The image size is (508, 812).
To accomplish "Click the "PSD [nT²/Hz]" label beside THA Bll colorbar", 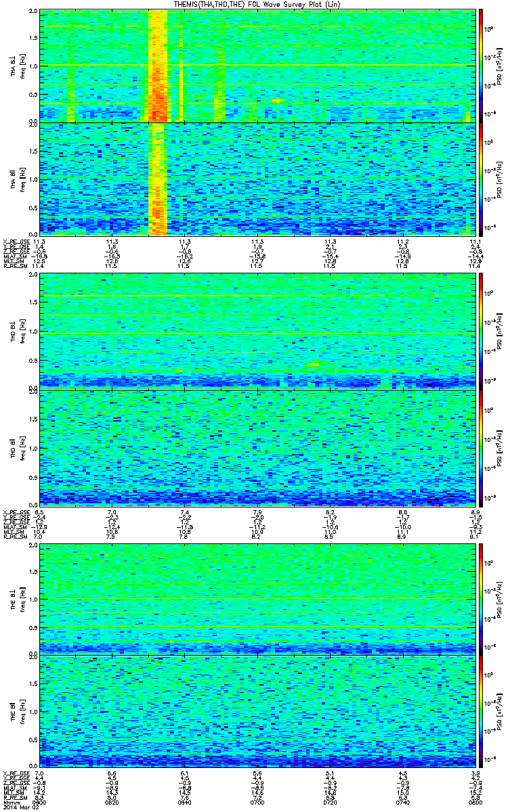I will [499, 179].
